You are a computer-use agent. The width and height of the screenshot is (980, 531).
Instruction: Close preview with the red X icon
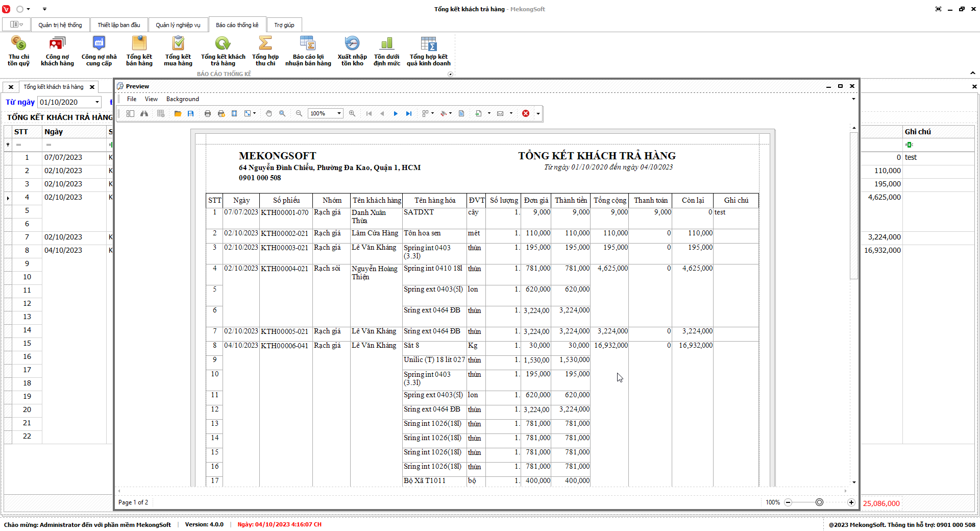pyautogui.click(x=526, y=113)
